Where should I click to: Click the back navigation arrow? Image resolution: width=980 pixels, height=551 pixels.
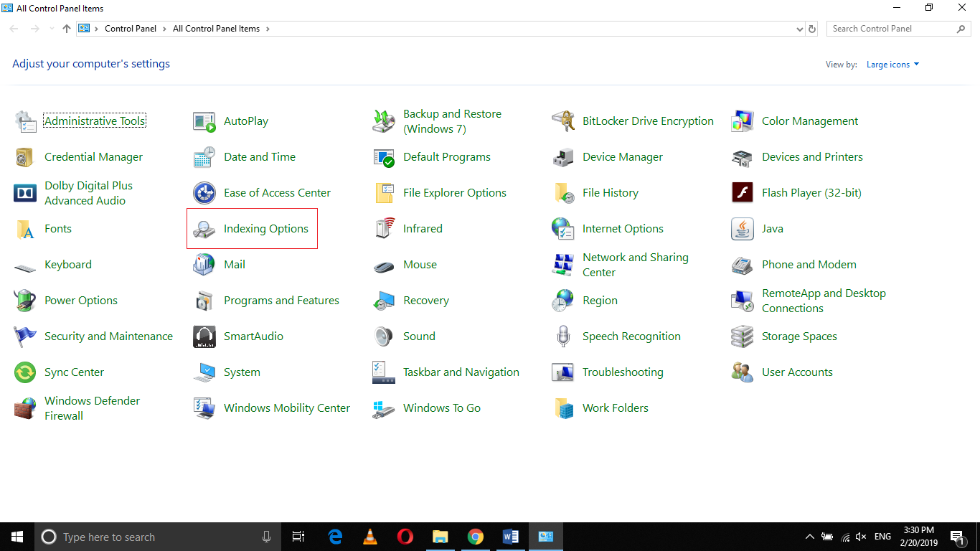point(13,28)
